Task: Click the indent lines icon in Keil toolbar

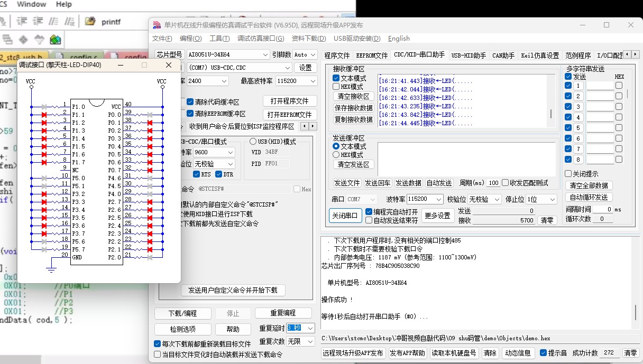Action: (x=21, y=22)
